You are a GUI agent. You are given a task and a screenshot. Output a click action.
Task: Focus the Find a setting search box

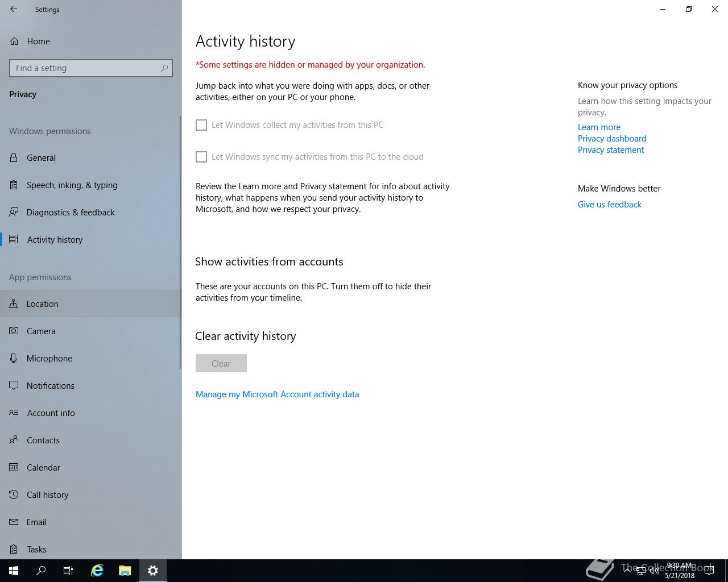91,68
